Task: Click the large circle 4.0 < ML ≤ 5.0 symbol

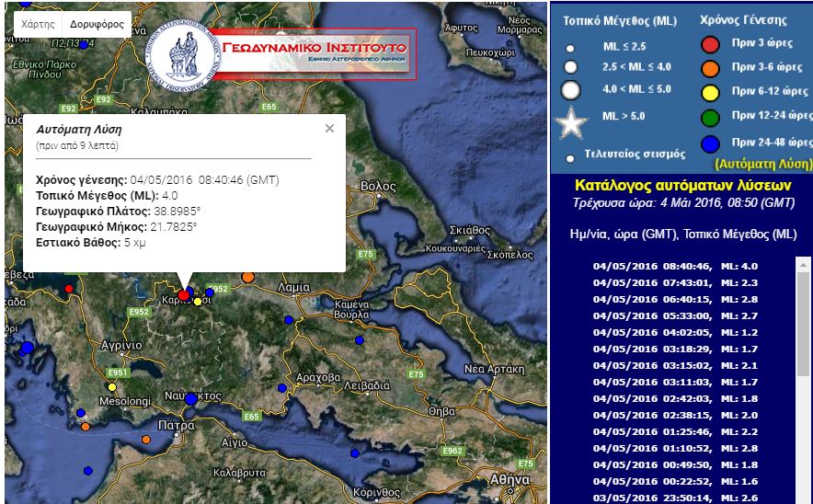Action: 571,90
